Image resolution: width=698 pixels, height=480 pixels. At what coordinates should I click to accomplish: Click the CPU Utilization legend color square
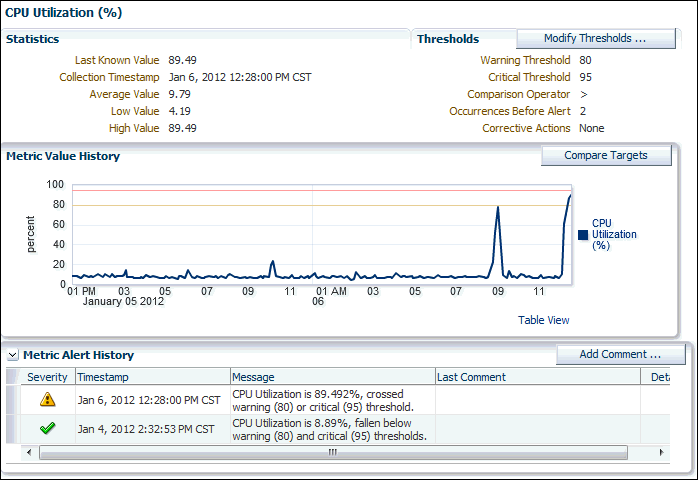[583, 235]
